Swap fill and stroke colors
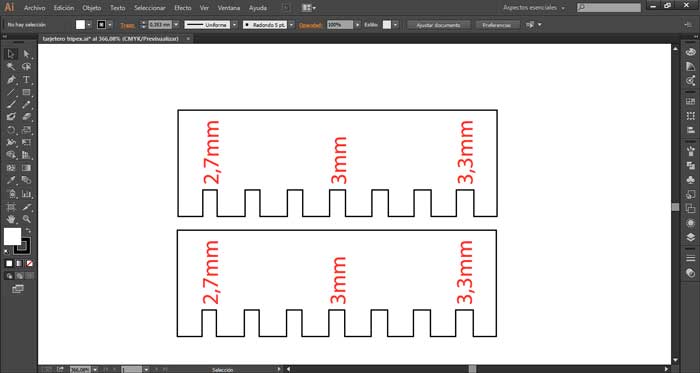700x373 pixels. pyautogui.click(x=28, y=231)
